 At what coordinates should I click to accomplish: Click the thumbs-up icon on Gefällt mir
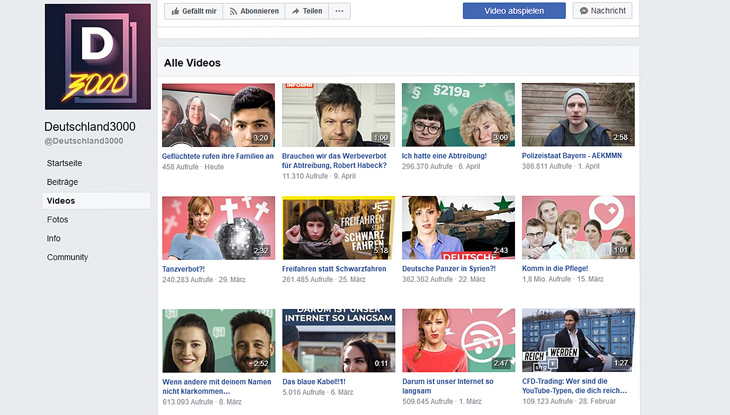coord(175,11)
